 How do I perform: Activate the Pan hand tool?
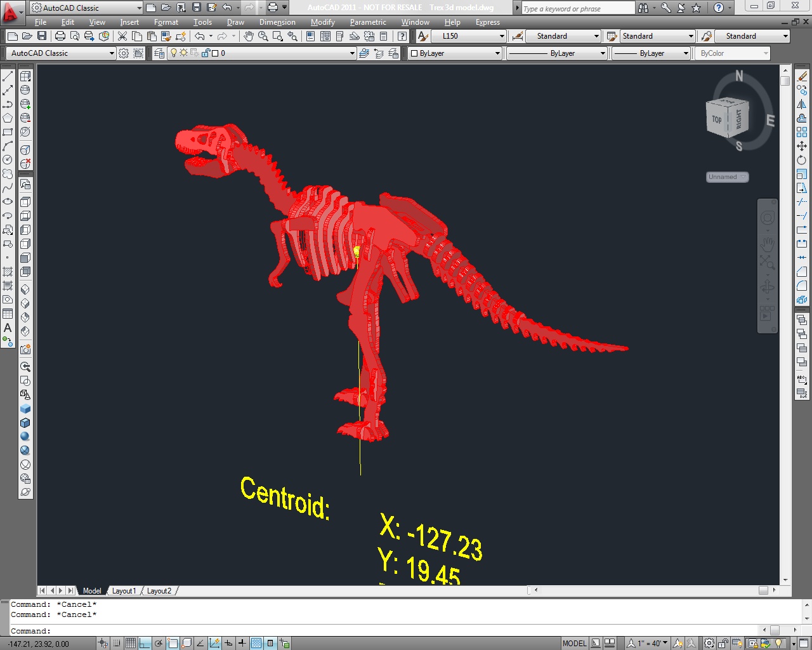coord(249,36)
